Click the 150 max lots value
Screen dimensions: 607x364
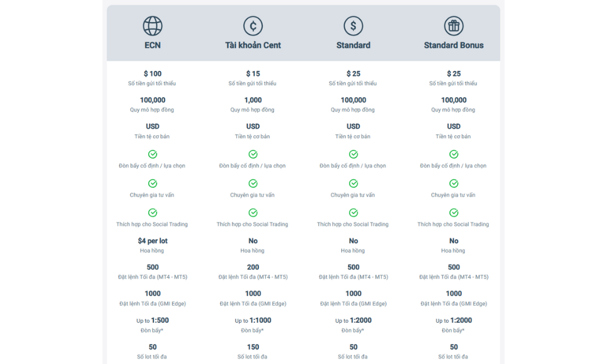tap(253, 347)
